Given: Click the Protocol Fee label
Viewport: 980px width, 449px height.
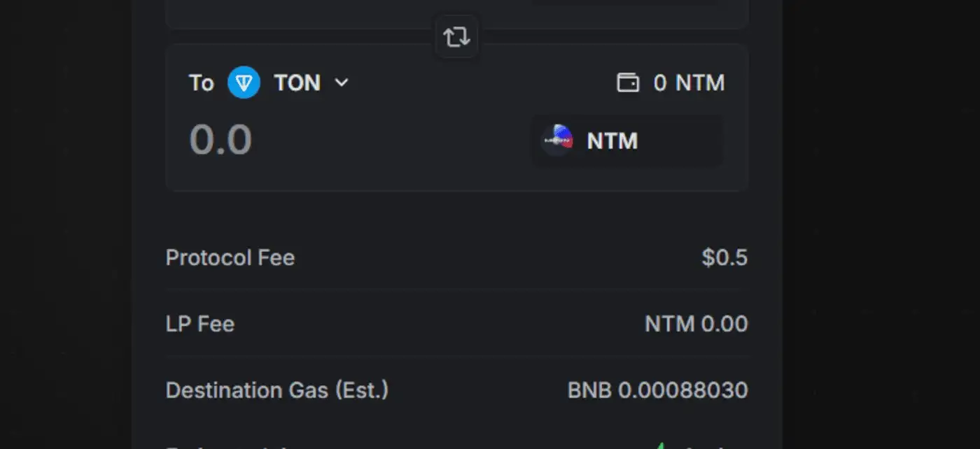Looking at the screenshot, I should click(x=230, y=257).
